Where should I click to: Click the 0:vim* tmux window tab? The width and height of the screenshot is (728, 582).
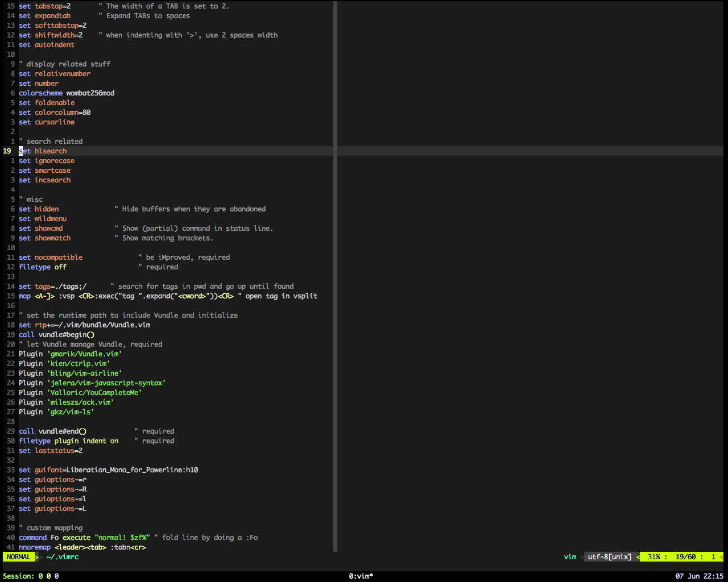[x=361, y=576]
